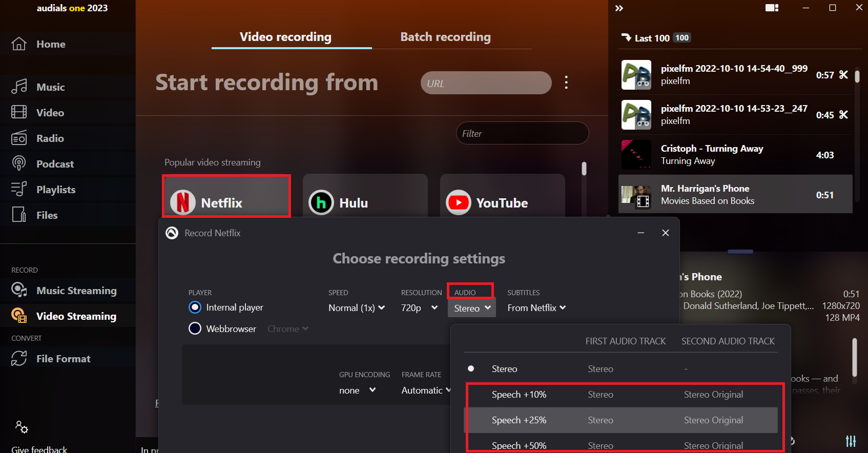
Task: Open the equalizer sliders icon
Action: [851, 441]
